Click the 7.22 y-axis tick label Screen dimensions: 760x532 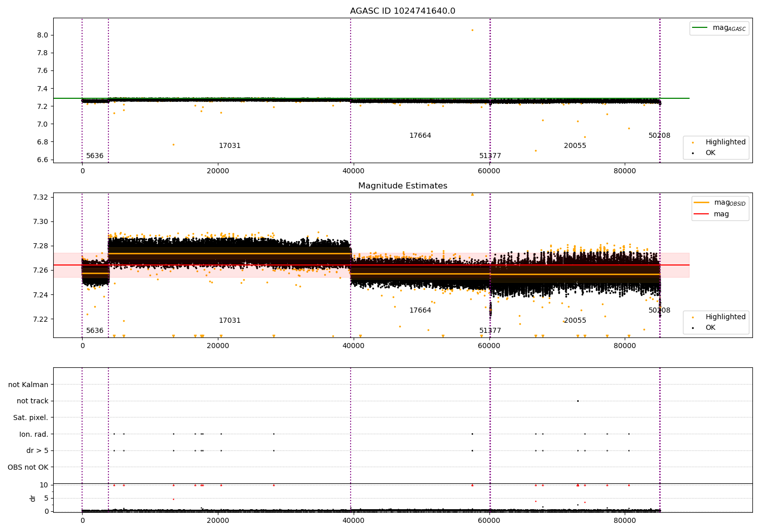[41, 319]
